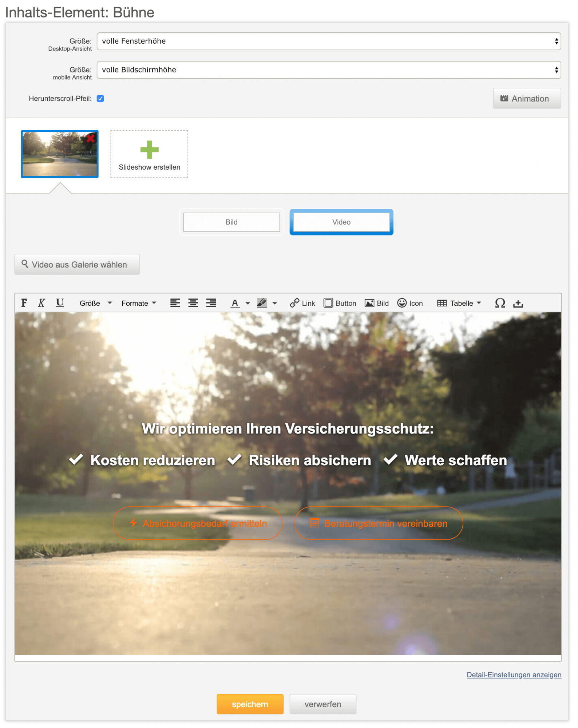Expand the Tabelle dropdown menu

click(459, 303)
